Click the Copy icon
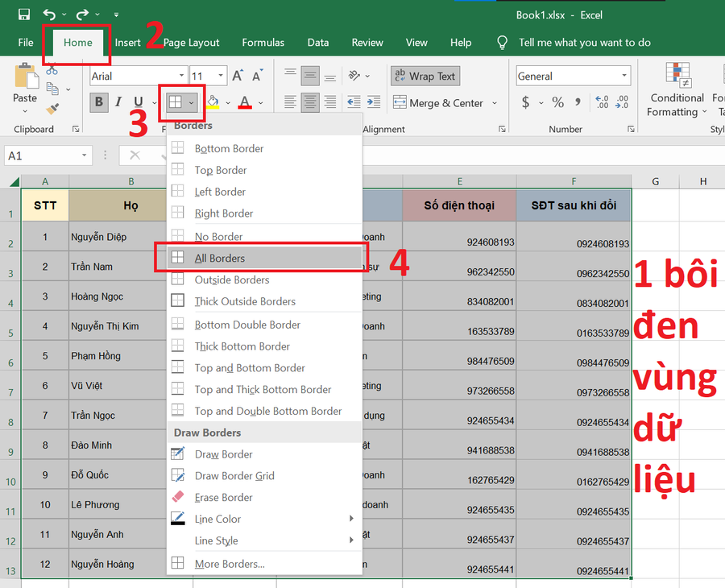This screenshot has height=588, width=725. 52,89
